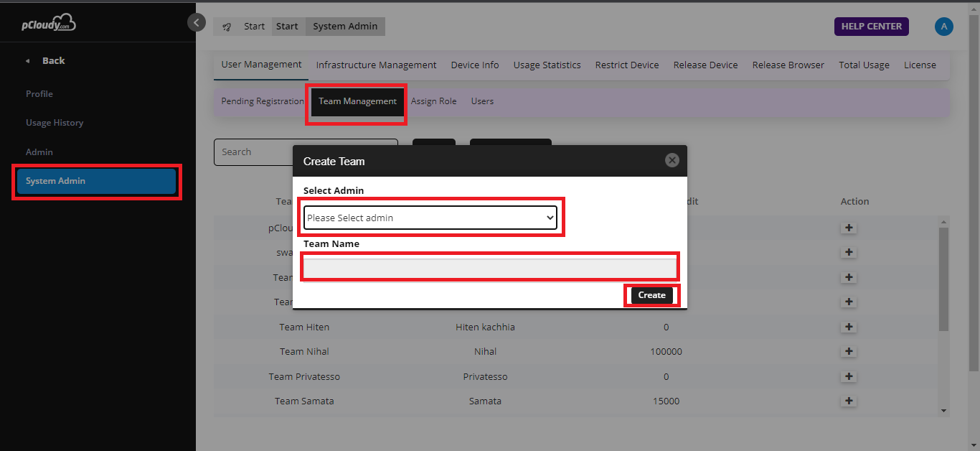Open the Help Center
Image resolution: width=980 pixels, height=451 pixels.
(871, 26)
